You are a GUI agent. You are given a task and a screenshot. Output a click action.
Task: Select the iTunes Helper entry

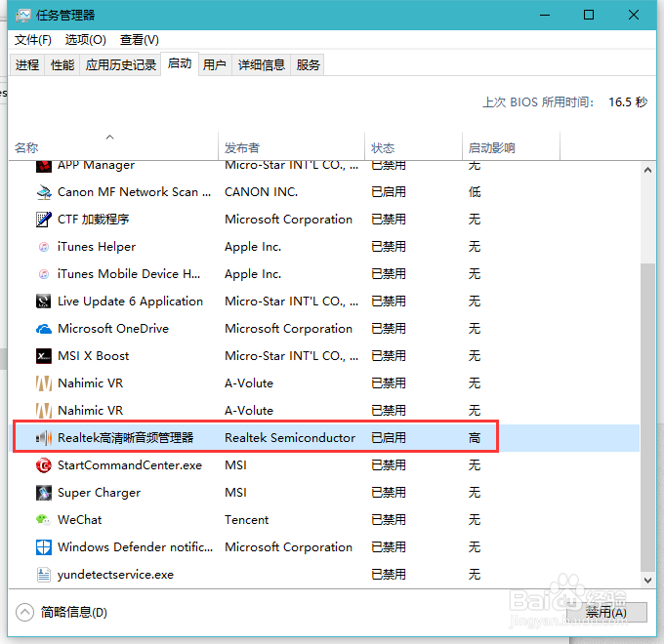[x=97, y=247]
